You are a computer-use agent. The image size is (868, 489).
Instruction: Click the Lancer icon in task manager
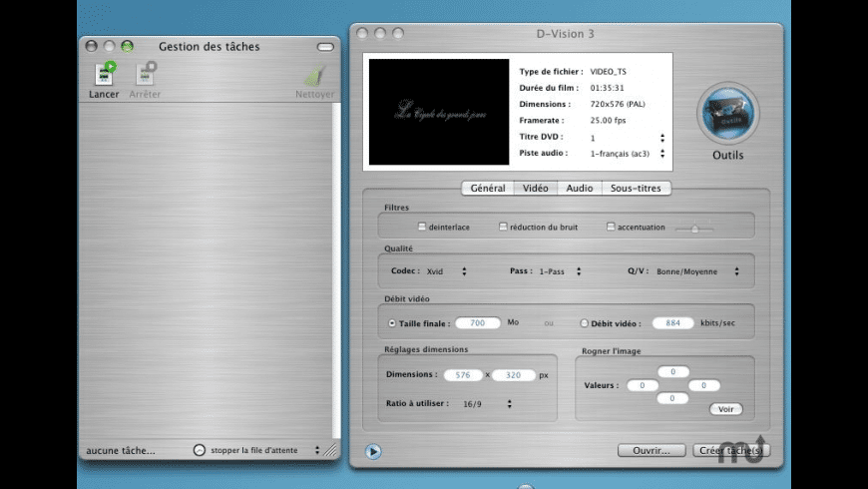[104, 75]
